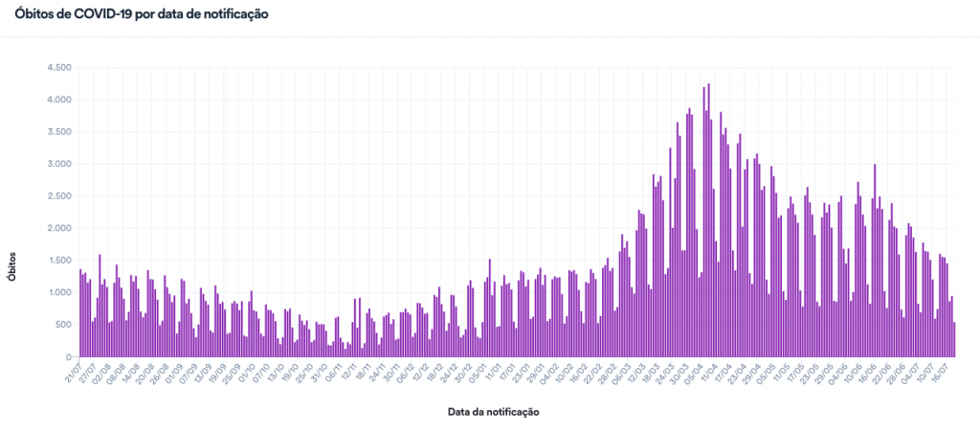
Task: Select the 21/07 date tick label
Action: tap(73, 372)
